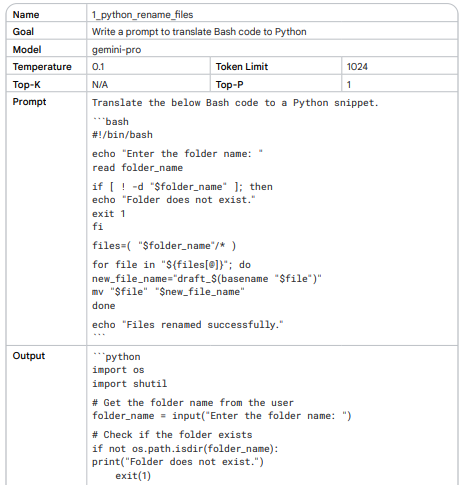
Task: Click the 'import shutil' line
Action: [129, 383]
